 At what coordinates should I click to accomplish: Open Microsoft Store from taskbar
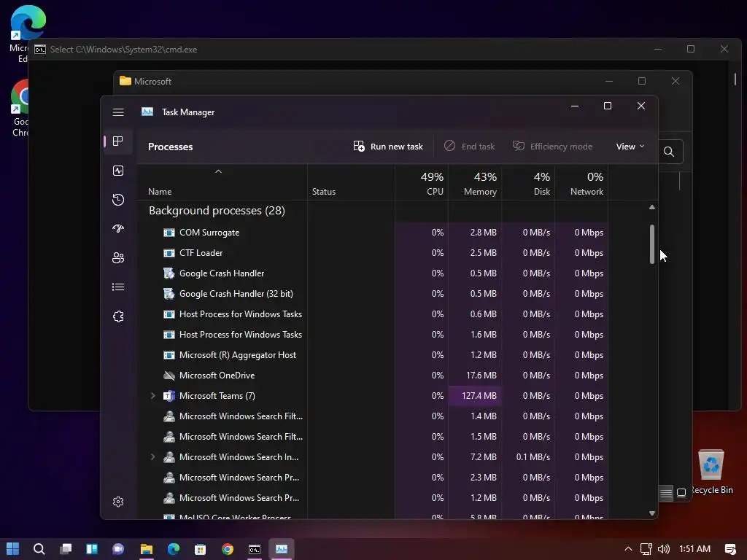[200, 548]
